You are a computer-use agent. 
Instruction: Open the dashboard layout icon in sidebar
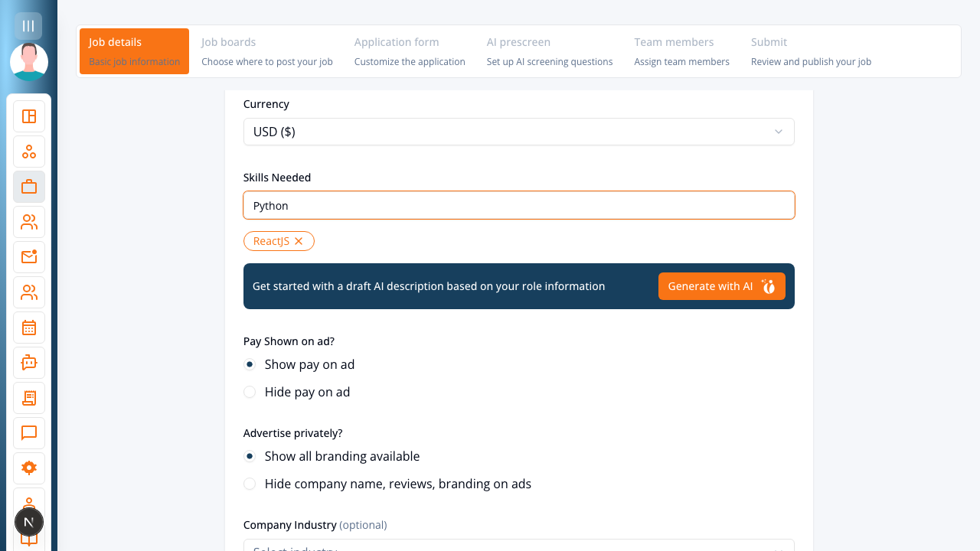click(29, 116)
